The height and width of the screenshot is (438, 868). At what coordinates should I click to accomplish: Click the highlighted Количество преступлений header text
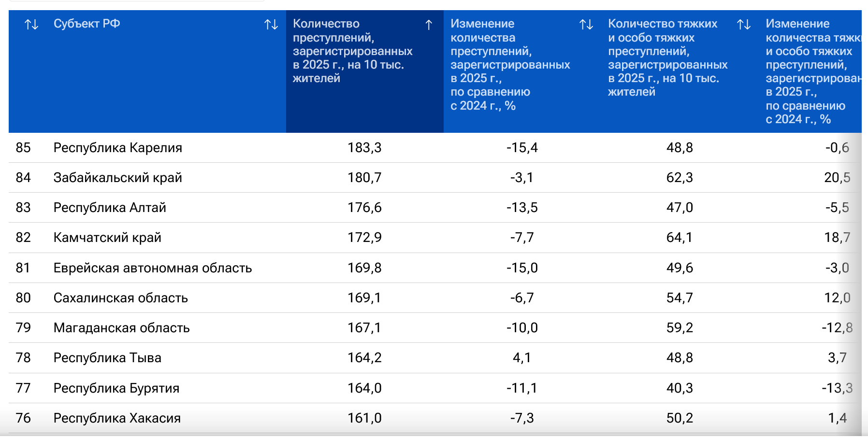click(352, 51)
